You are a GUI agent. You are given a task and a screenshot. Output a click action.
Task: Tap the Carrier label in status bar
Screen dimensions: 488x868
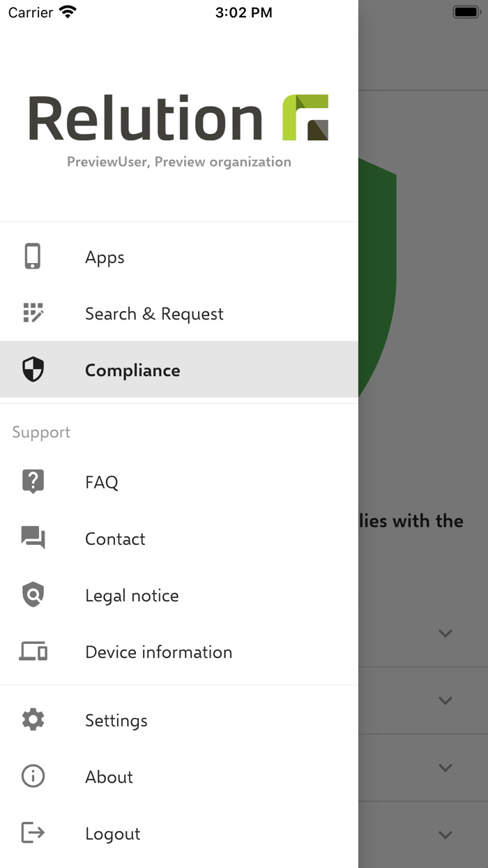pyautogui.click(x=31, y=12)
